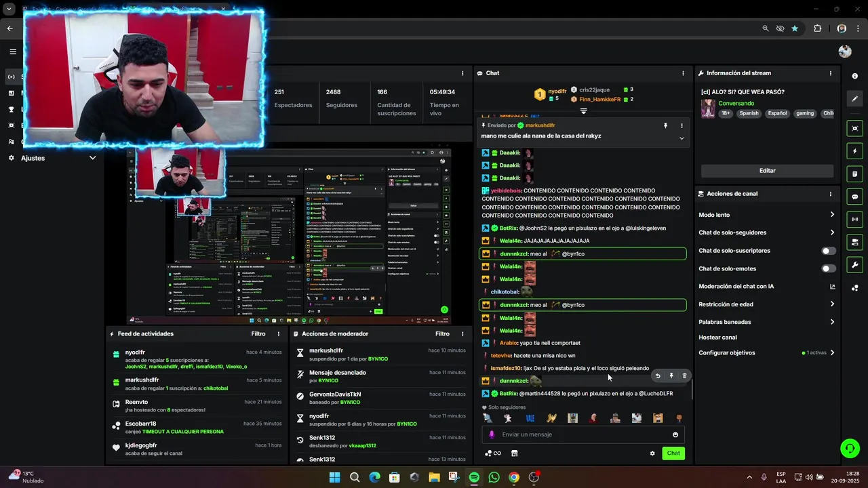Viewport: 868px width, 488px height.
Task: Expand Restricción de edad option
Action: 766,304
